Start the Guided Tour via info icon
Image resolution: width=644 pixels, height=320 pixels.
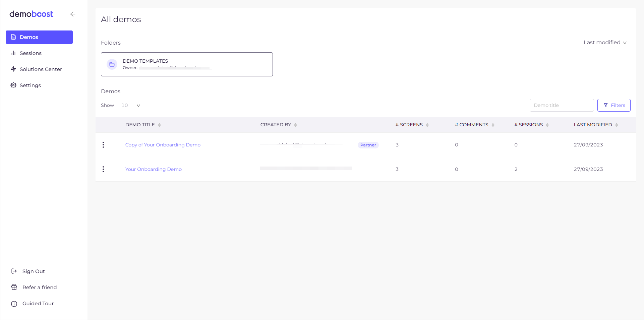[14, 304]
